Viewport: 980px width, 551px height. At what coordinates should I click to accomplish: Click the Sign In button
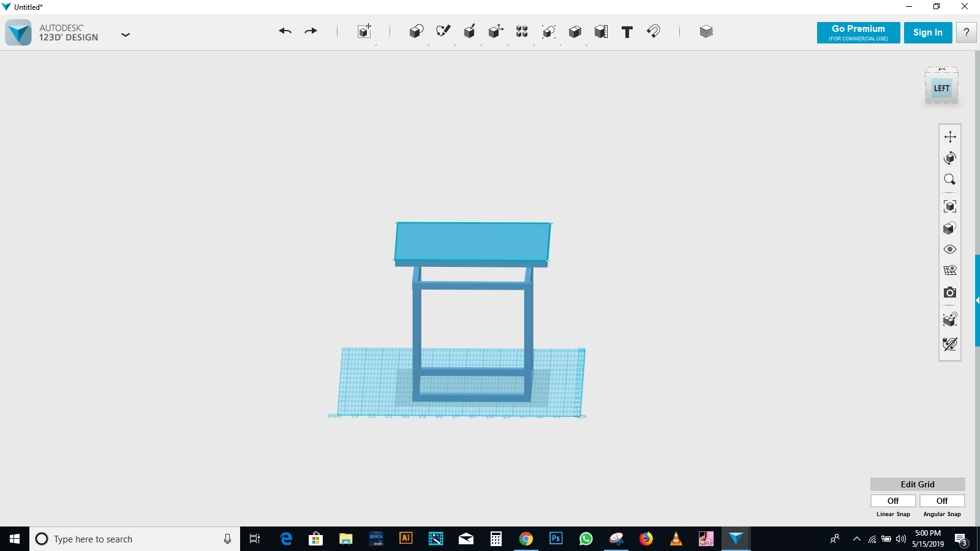click(x=928, y=32)
